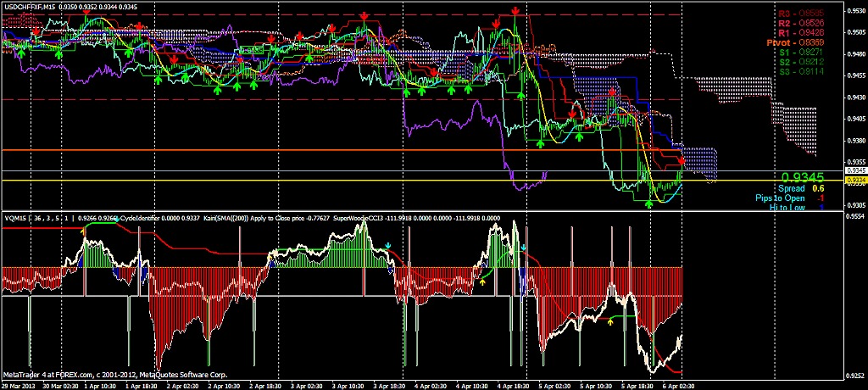Click the 29 Mar 2013 date on time axis
The width and height of the screenshot is (868, 390).
(x=19, y=385)
